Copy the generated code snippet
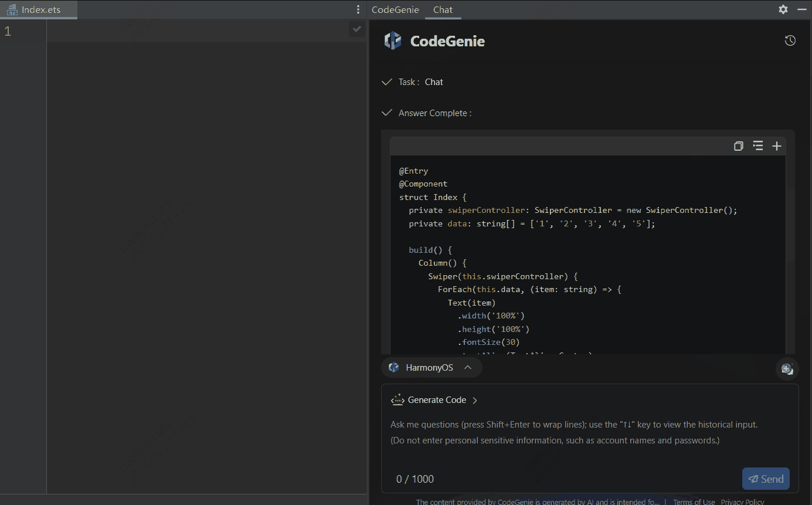Image resolution: width=812 pixels, height=505 pixels. click(x=738, y=145)
